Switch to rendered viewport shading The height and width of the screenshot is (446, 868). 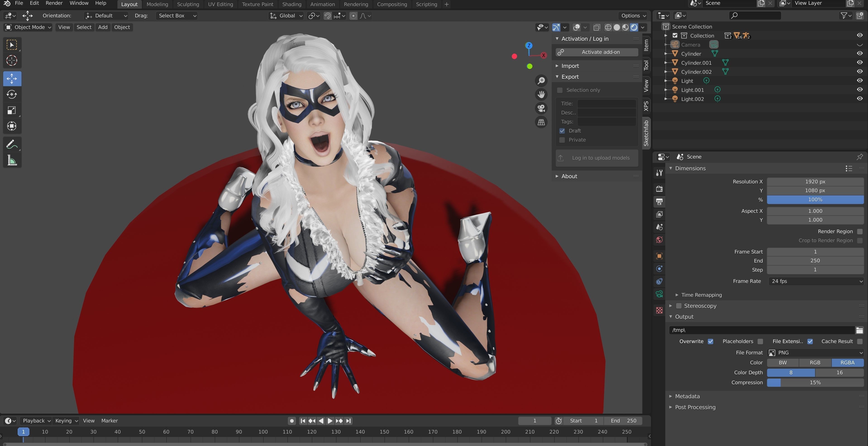634,27
